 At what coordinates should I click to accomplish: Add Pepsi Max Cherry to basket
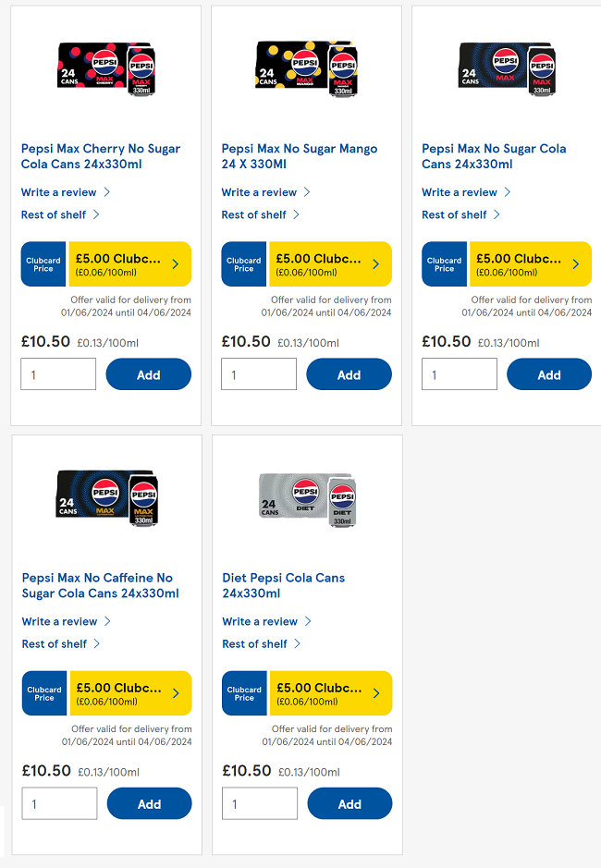[148, 374]
